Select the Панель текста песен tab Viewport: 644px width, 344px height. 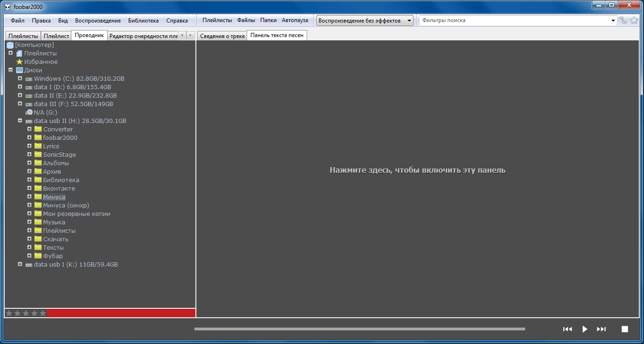pos(277,35)
